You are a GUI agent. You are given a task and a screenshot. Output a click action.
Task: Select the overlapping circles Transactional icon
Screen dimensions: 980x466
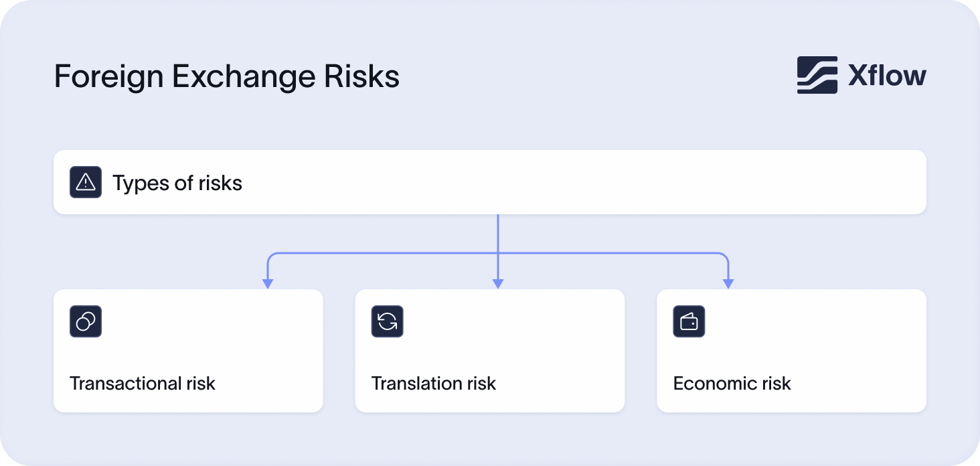[x=86, y=321]
